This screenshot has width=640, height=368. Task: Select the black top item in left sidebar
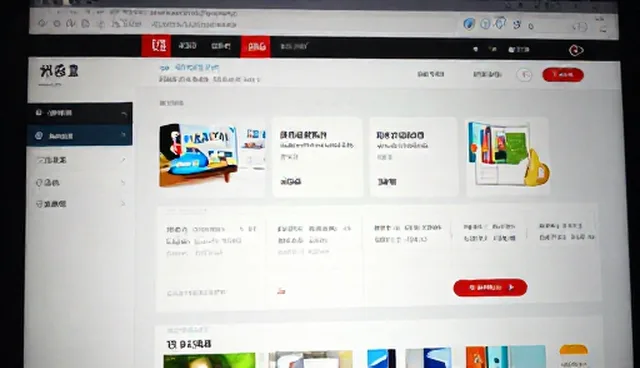[x=80, y=113]
